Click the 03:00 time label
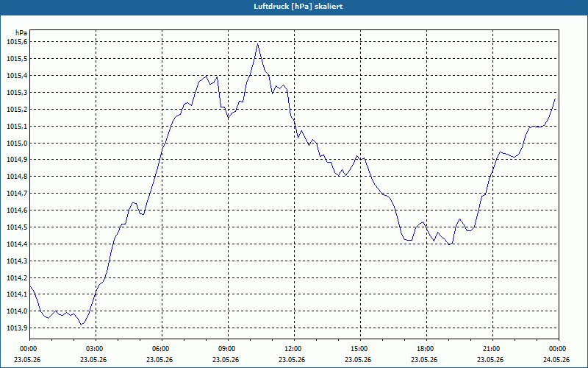 coord(96,349)
